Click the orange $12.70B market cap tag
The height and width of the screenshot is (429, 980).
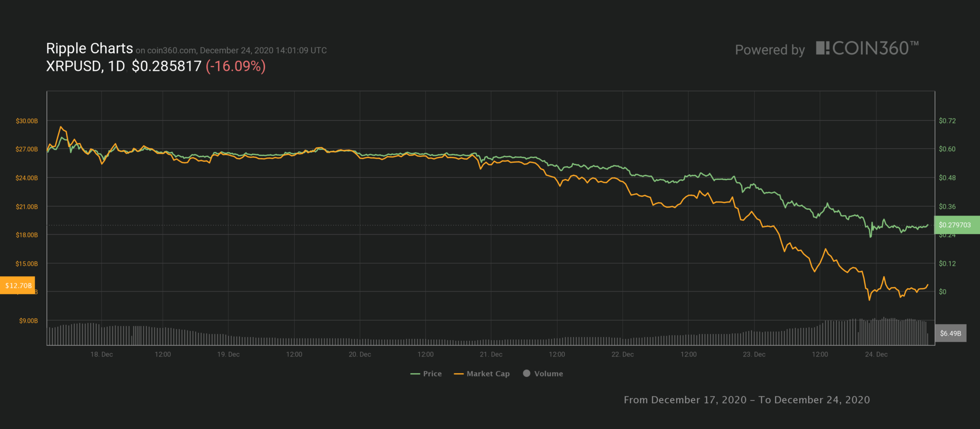tap(18, 285)
